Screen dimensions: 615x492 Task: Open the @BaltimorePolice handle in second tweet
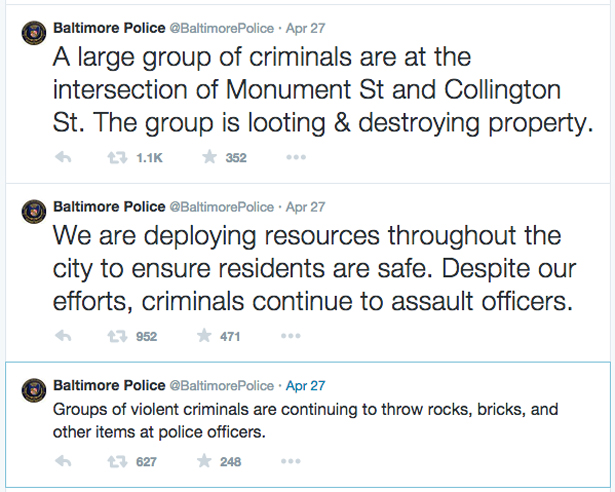coord(220,206)
